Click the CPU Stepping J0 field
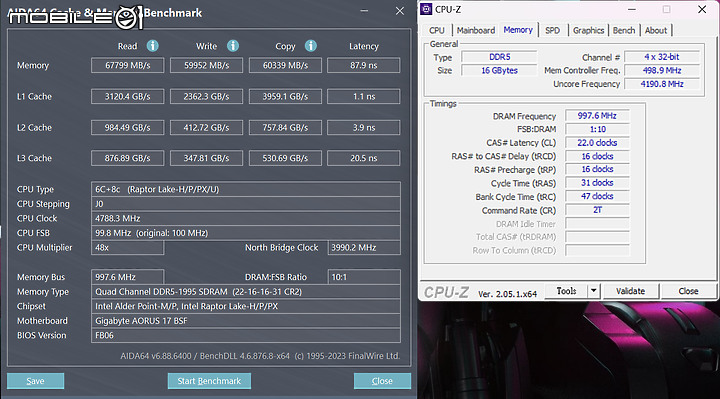This screenshot has width=720, height=399. click(x=246, y=204)
